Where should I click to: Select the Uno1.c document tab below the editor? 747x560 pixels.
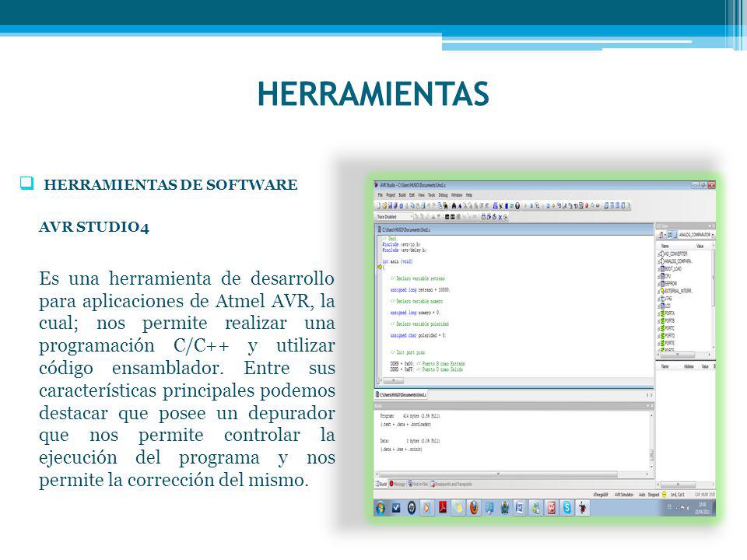pos(402,395)
